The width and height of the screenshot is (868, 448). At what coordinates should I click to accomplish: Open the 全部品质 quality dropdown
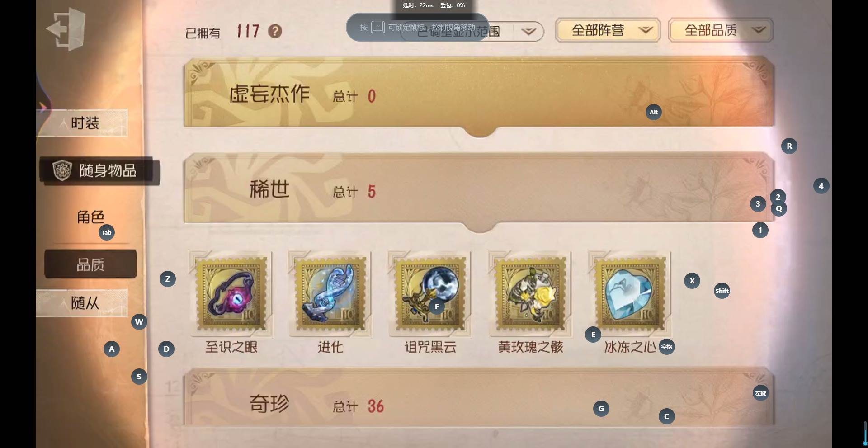coord(721,31)
